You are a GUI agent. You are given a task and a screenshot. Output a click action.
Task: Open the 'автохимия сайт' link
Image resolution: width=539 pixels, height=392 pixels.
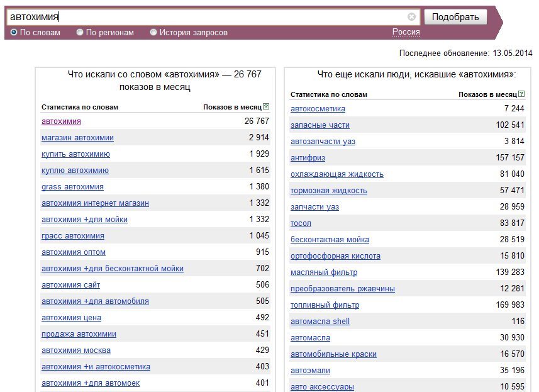click(71, 285)
